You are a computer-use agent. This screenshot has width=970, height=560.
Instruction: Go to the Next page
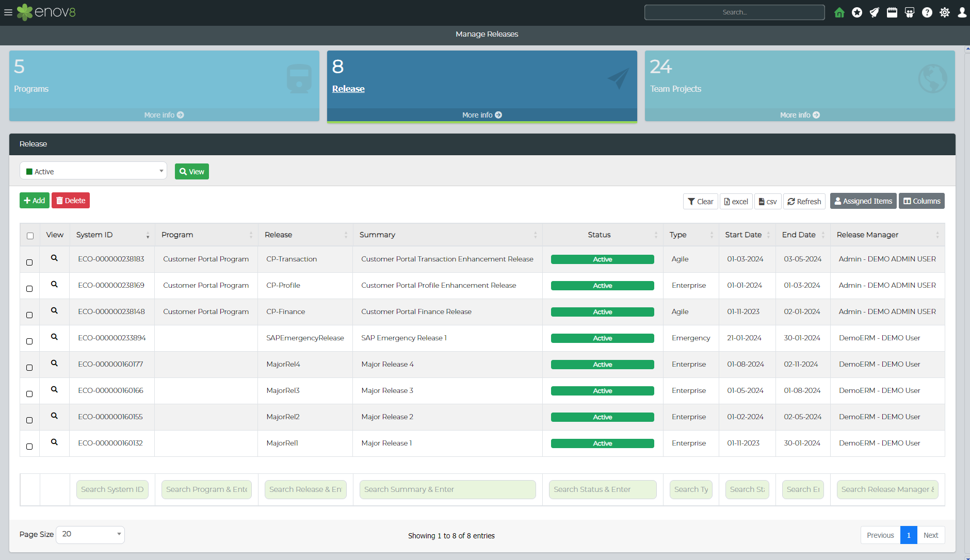point(931,535)
